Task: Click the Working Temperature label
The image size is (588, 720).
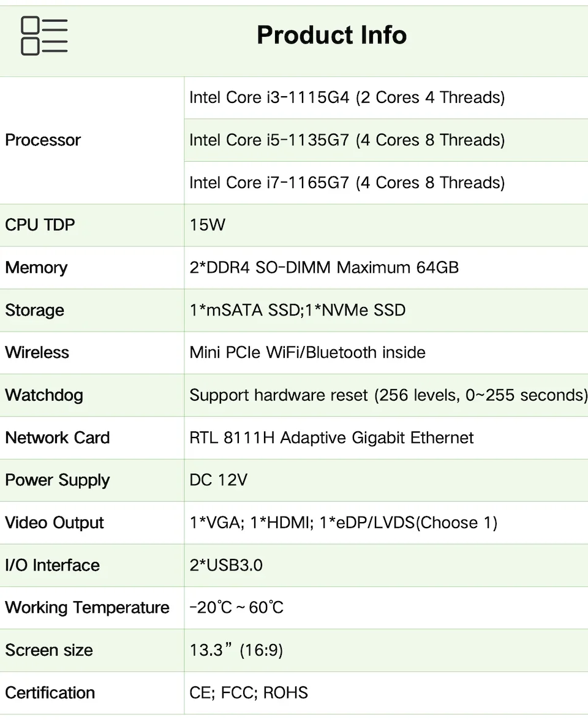Action: [x=87, y=607]
